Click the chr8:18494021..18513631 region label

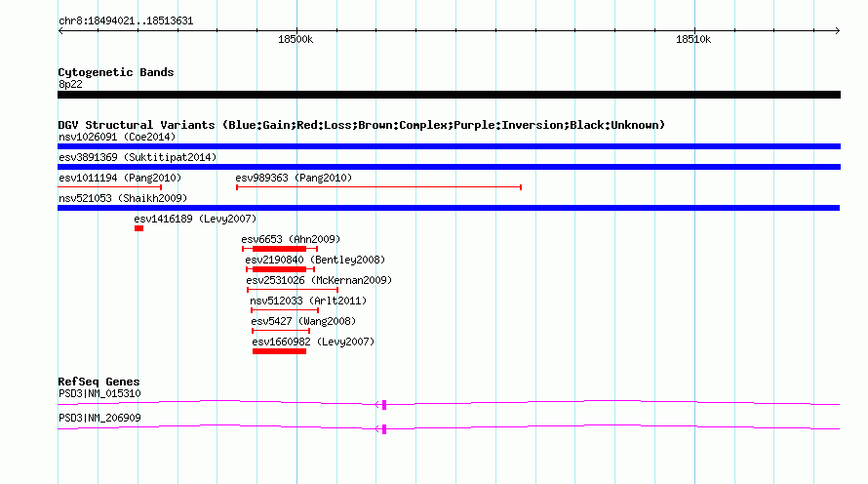[126, 21]
